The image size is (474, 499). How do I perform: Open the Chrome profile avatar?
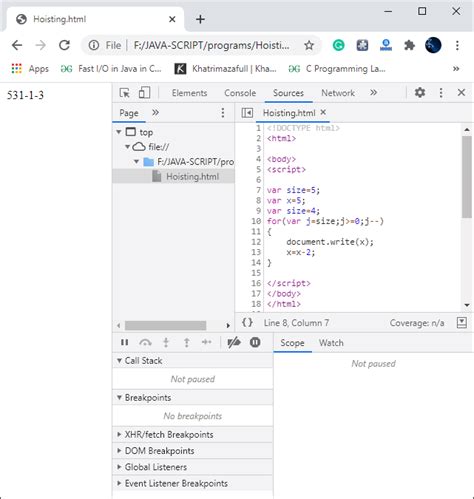click(433, 45)
